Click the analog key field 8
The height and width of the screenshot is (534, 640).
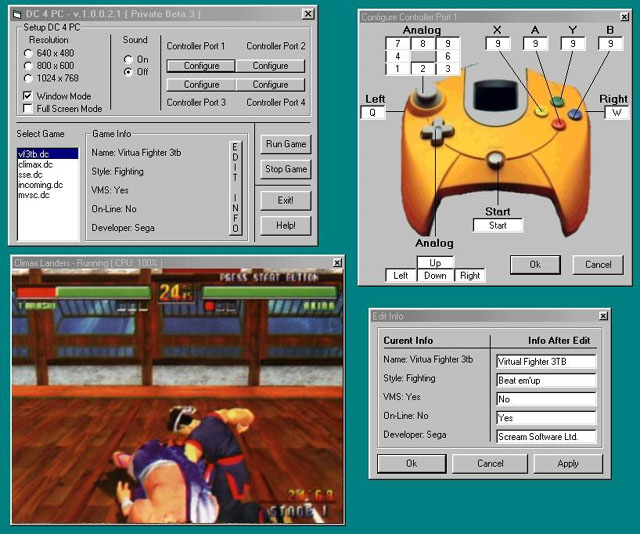pyautogui.click(x=422, y=44)
